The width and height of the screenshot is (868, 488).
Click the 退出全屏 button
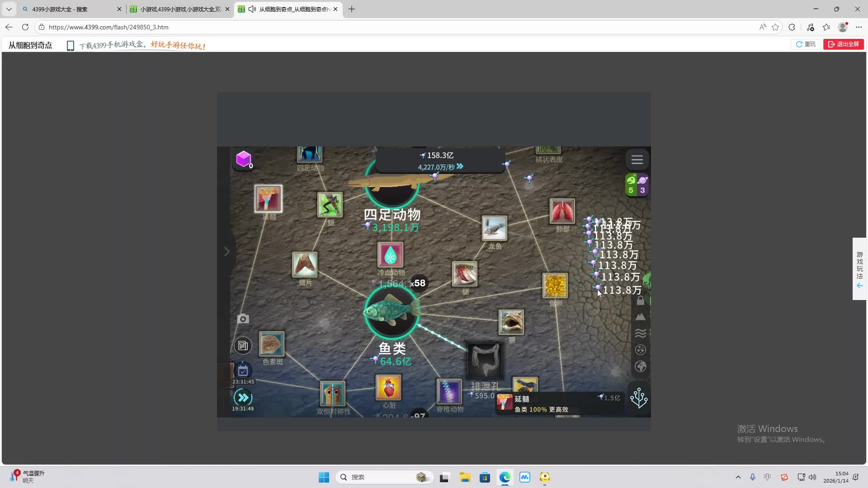tap(843, 44)
